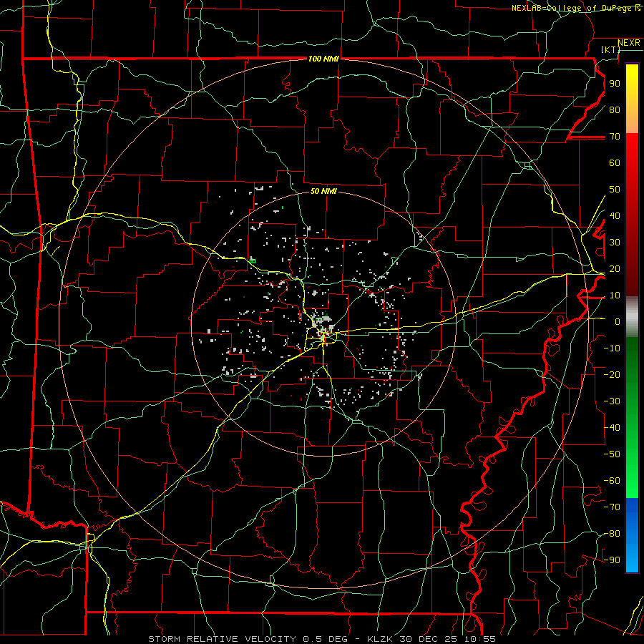Screen dimensions: 644x644
Task: Click the 20 value on the velocity scale
Action: click(615, 269)
